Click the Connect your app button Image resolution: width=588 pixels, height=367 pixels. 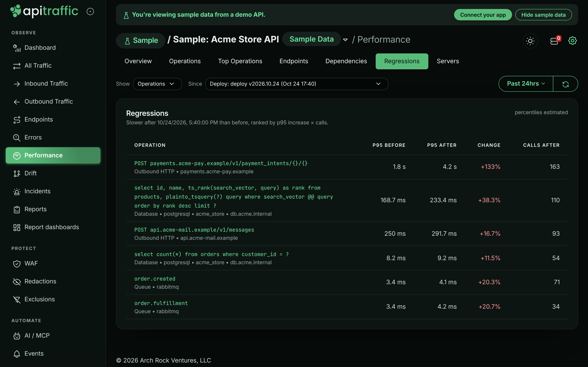click(x=483, y=15)
